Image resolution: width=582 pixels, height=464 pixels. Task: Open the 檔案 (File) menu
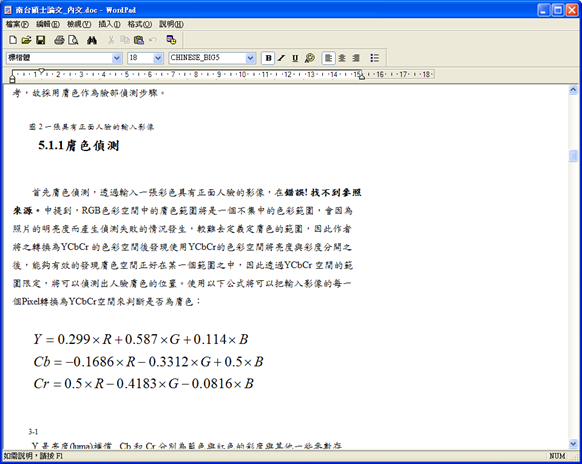point(17,24)
